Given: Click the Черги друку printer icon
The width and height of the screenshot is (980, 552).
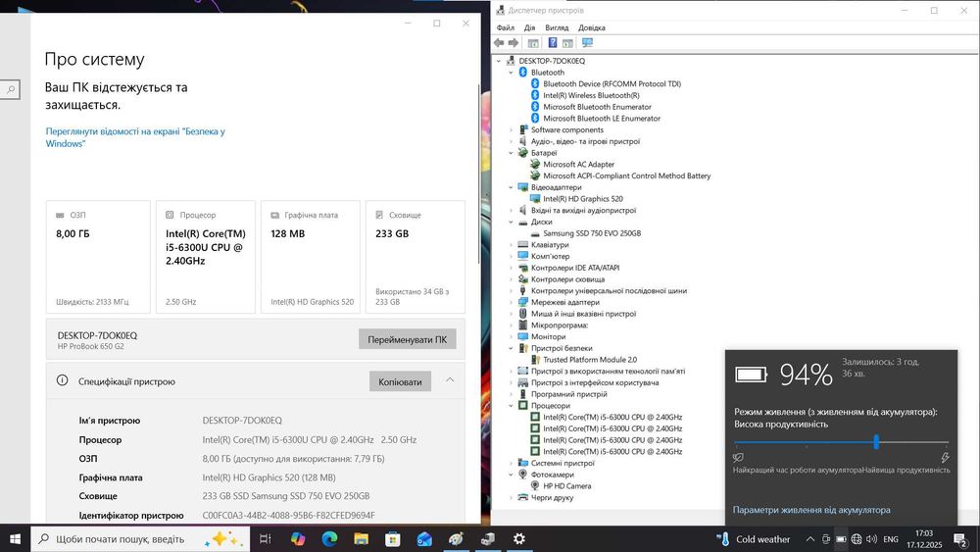Looking at the screenshot, I should tap(523, 498).
